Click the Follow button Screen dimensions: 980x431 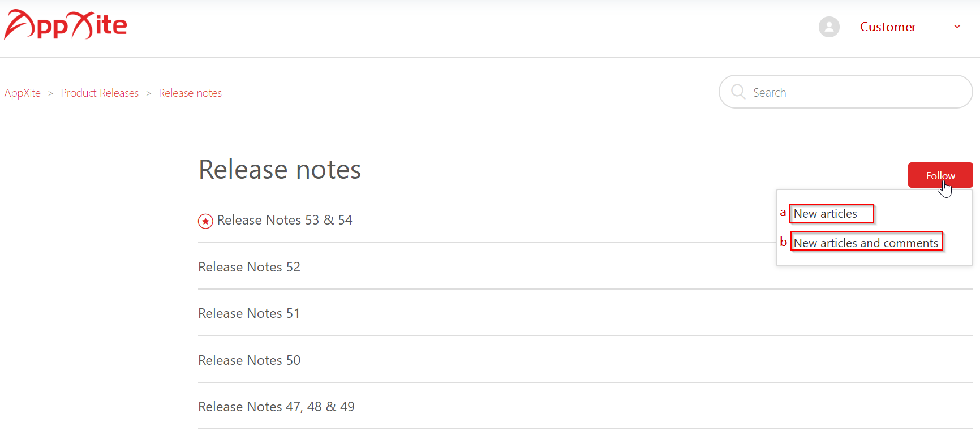[940, 175]
